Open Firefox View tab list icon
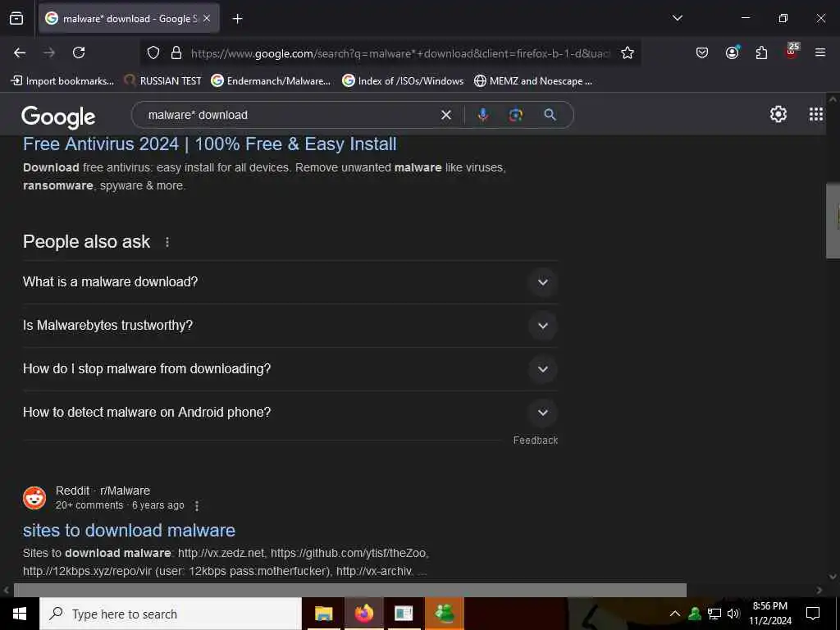840x630 pixels. (16, 18)
